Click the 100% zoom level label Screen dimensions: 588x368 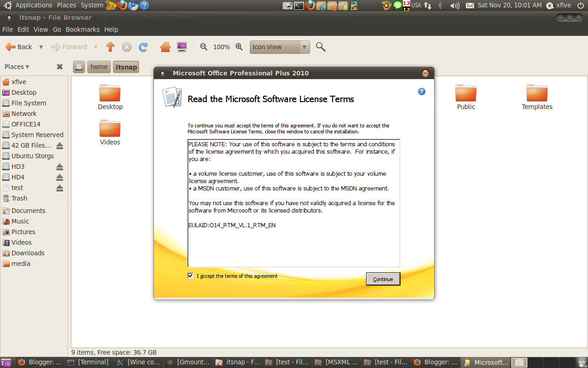221,47
